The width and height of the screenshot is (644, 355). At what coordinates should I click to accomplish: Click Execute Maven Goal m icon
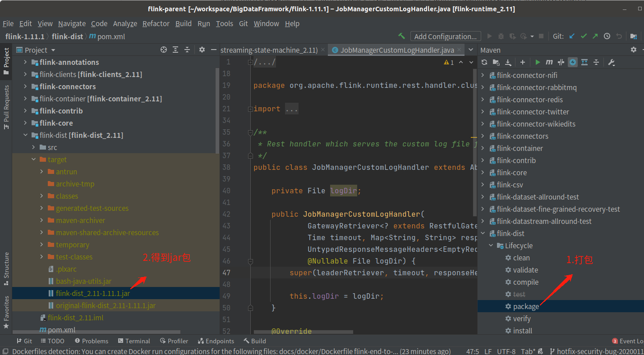(x=549, y=62)
